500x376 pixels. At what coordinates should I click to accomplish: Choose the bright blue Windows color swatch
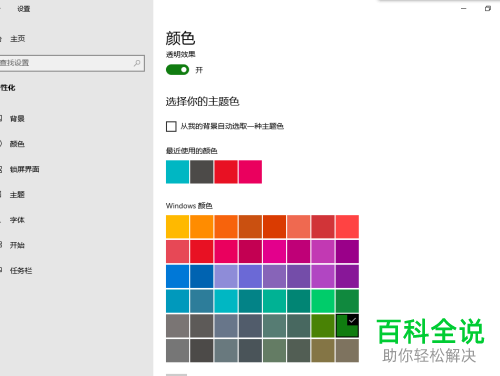pos(177,276)
